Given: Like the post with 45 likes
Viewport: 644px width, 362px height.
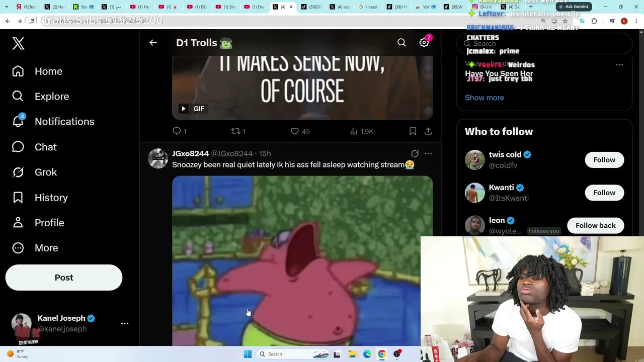Looking at the screenshot, I should 300,131.
